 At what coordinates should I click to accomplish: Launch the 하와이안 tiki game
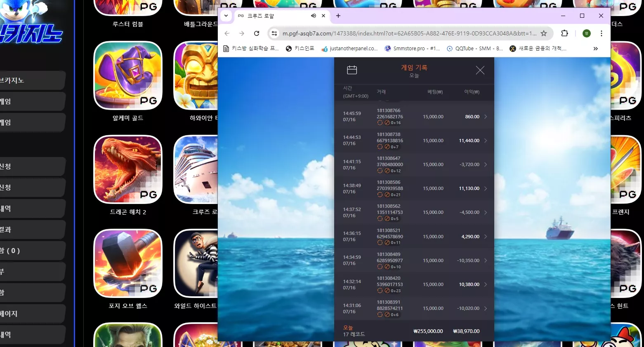click(196, 75)
